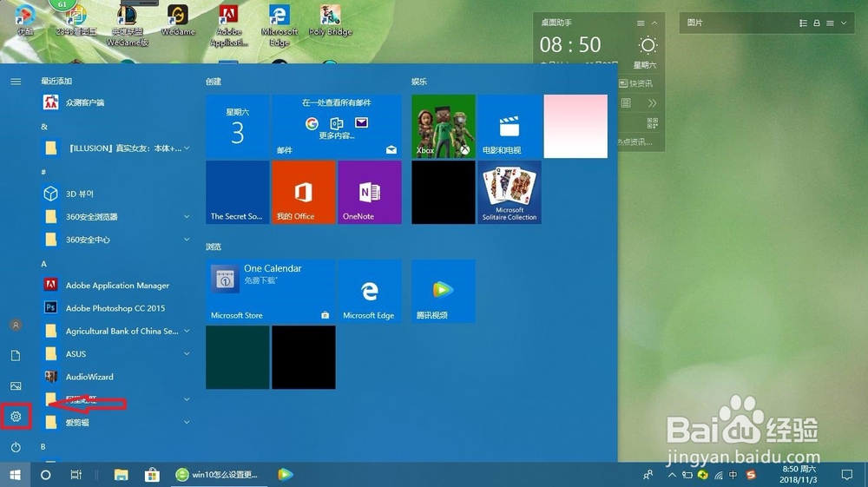Open the Mail tile
The image size is (868, 487).
[x=337, y=126]
